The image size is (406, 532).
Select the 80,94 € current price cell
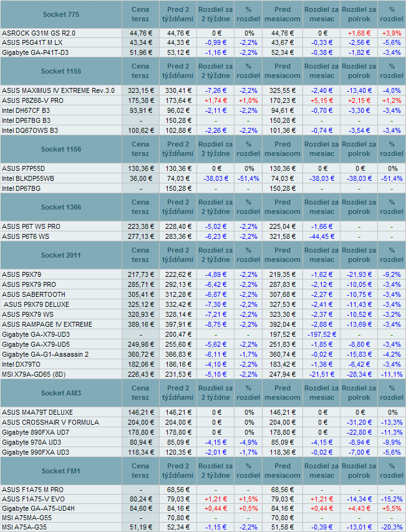tap(141, 442)
